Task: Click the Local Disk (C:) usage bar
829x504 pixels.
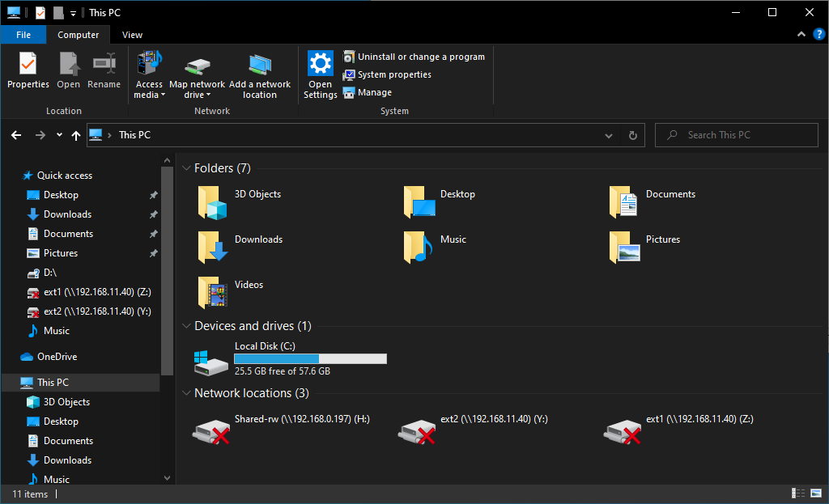Action: pos(310,358)
